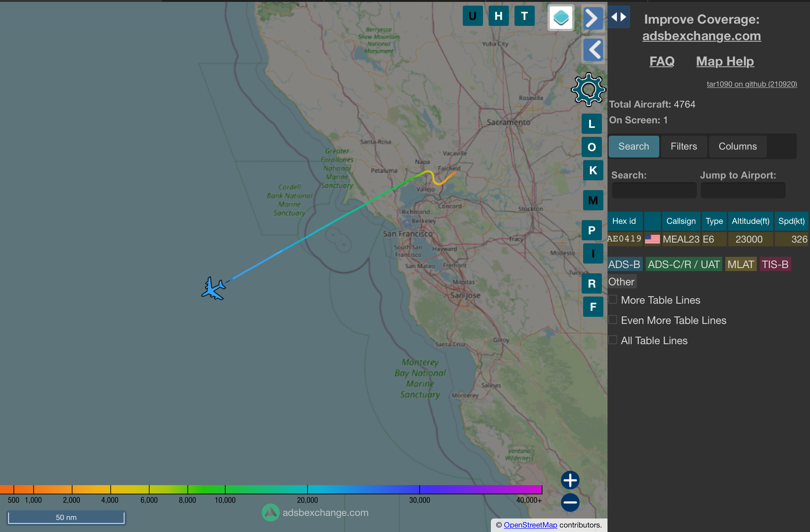Image resolution: width=810 pixels, height=532 pixels.
Task: Sort table by Hex id column
Action: tap(625, 221)
